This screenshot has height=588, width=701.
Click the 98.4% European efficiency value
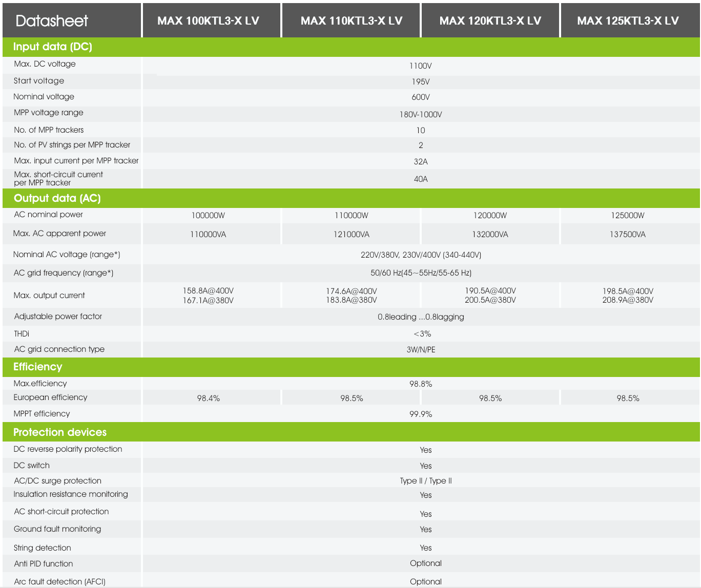point(208,398)
